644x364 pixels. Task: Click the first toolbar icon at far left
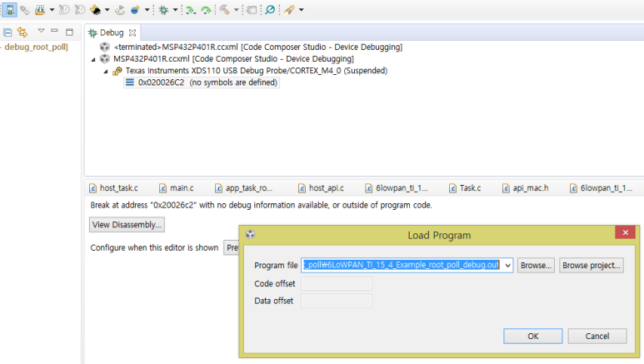pos(9,10)
